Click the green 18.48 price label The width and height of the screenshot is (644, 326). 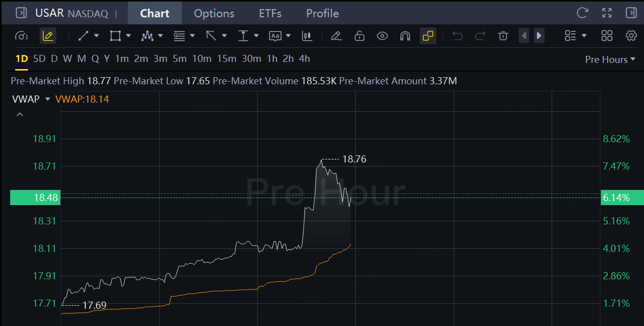coord(35,198)
